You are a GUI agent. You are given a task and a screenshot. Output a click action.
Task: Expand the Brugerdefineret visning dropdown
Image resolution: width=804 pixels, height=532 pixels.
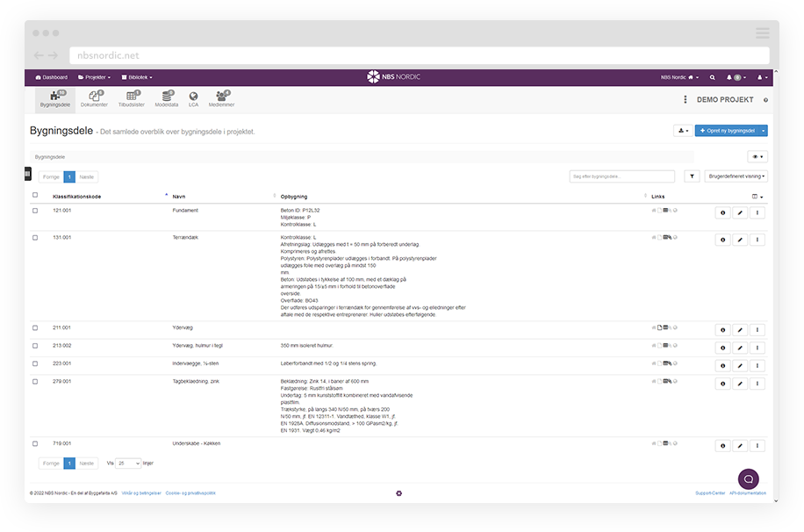pyautogui.click(x=736, y=176)
